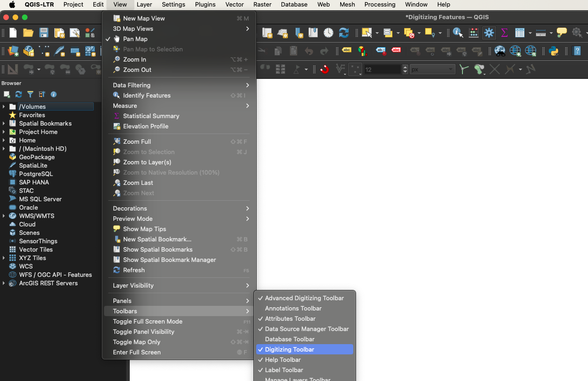The image size is (588, 381).
Task: Click the Help Contents icon
Action: (x=577, y=51)
